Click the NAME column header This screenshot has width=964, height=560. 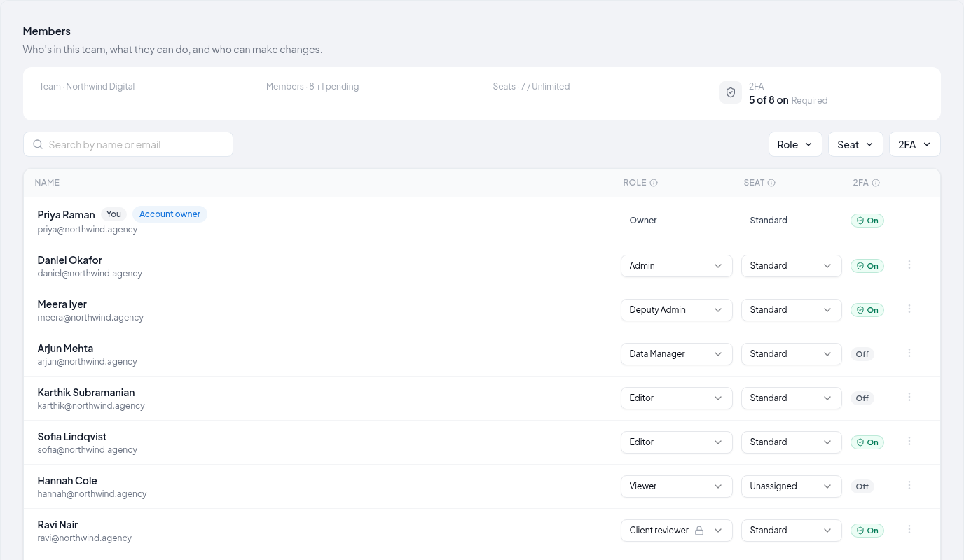click(47, 183)
